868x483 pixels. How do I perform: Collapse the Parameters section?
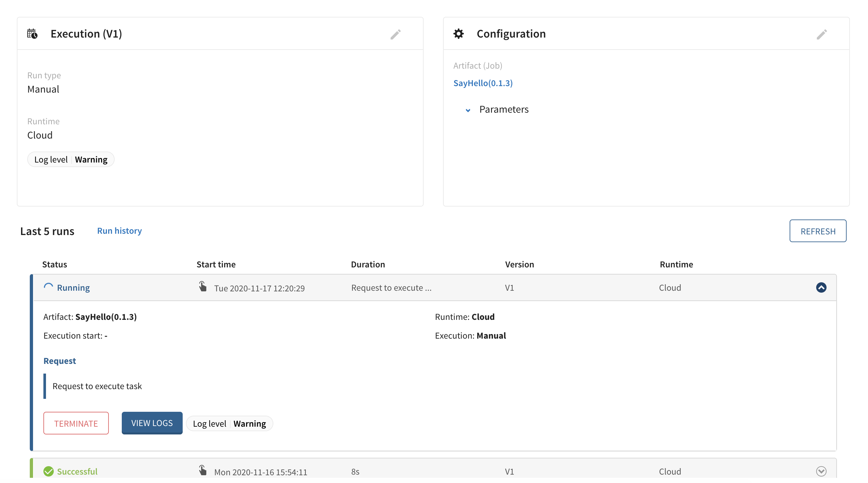click(467, 110)
